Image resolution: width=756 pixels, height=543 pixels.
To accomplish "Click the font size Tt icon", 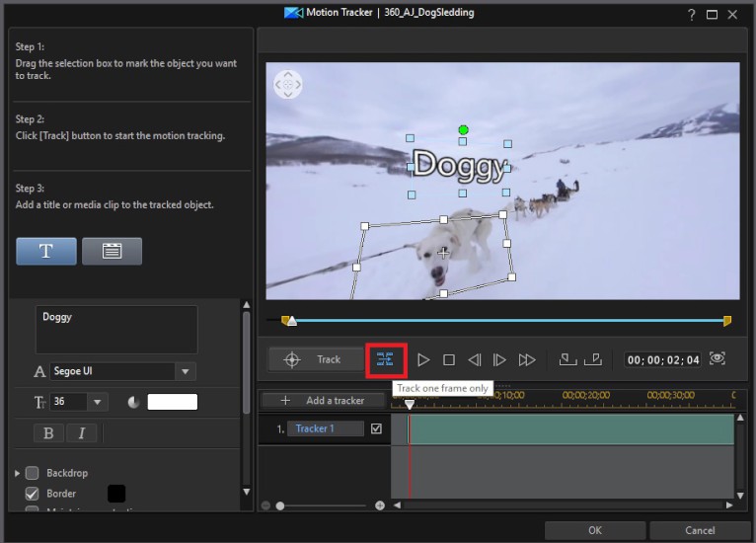I will click(x=39, y=402).
